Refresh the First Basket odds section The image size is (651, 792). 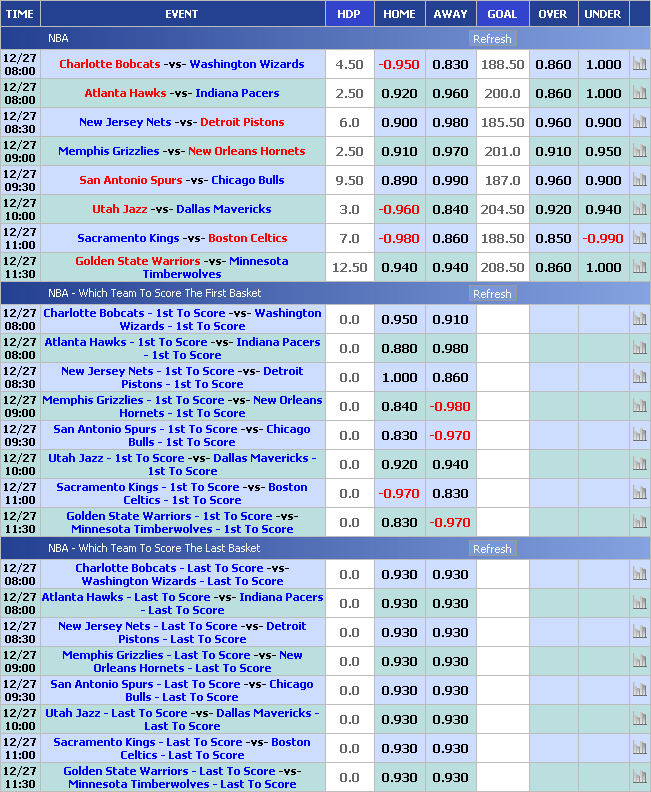(x=492, y=294)
